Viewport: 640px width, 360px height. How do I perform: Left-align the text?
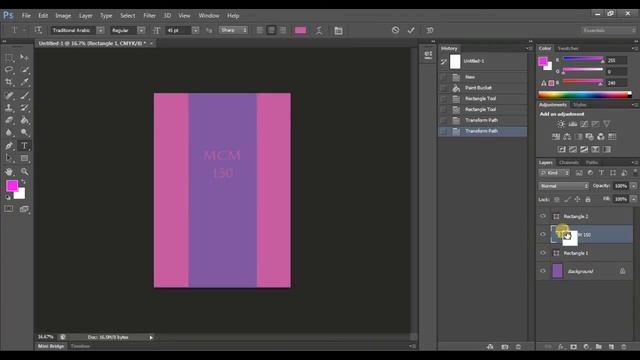pyautogui.click(x=260, y=30)
